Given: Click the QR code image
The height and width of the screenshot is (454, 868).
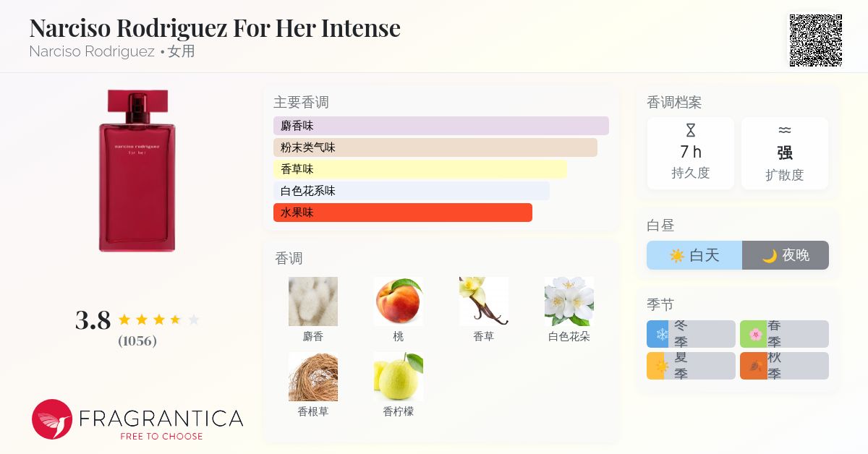Looking at the screenshot, I should [x=815, y=40].
